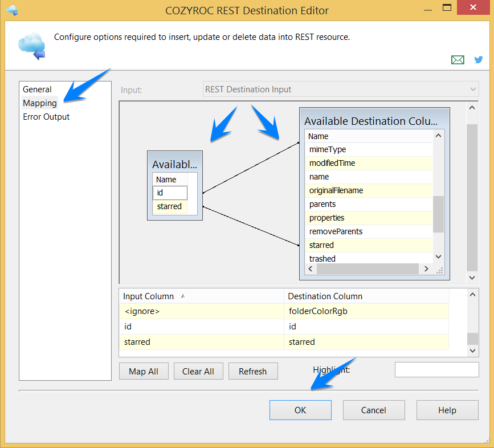Open the REST Destination Input dropdown

coord(341,89)
